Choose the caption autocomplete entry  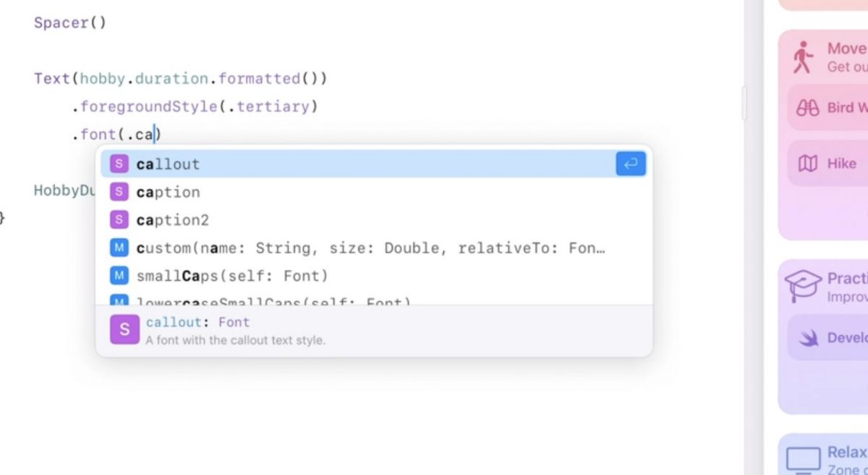[168, 192]
